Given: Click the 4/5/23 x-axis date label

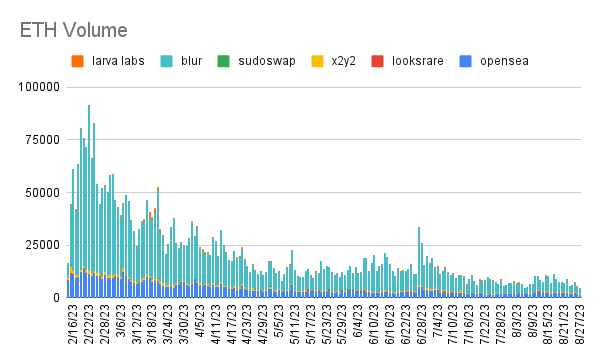Looking at the screenshot, I should (x=200, y=321).
